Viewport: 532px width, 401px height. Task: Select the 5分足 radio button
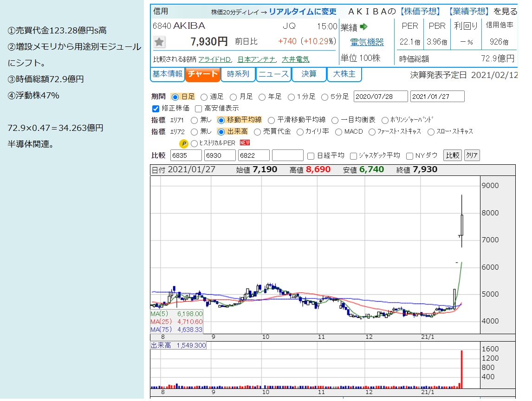pos(324,97)
